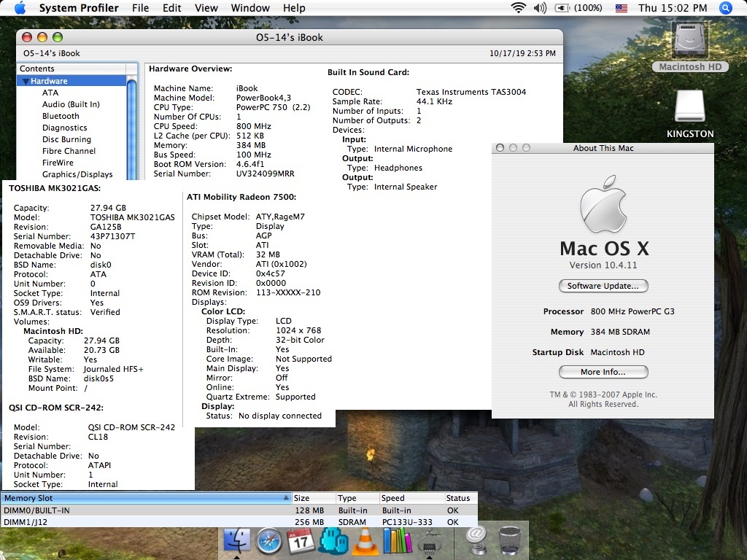Click Software Update button in About This Mac
Screen dimensions: 747x560
pos(603,286)
